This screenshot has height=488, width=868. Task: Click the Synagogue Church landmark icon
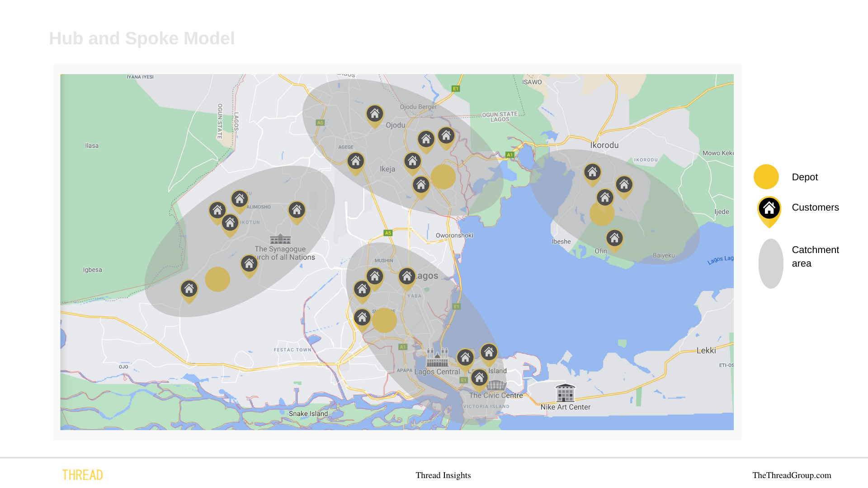[280, 239]
